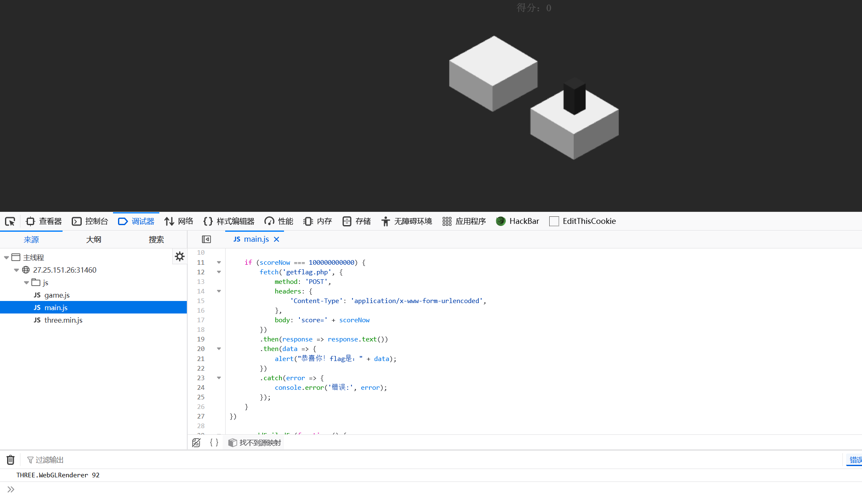
Task: Toggle pretty print braces button
Action: 214,443
